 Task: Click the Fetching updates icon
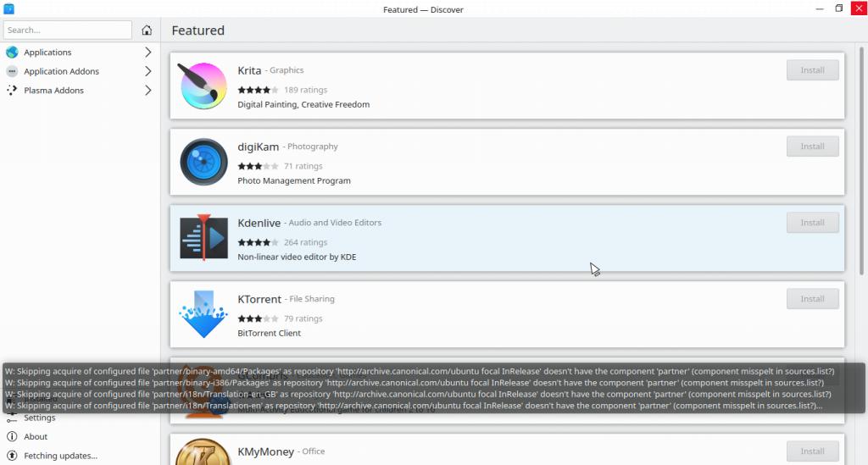(x=12, y=456)
